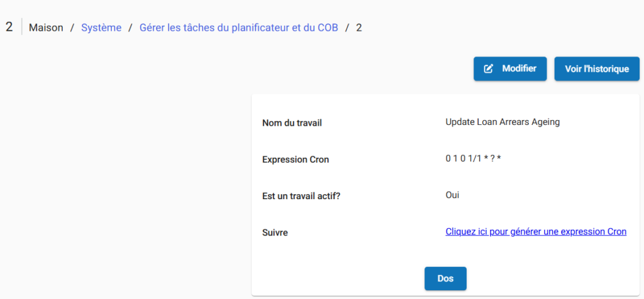This screenshot has width=644, height=299.
Task: Click the pencil edit icon in Modifier
Action: [x=489, y=69]
